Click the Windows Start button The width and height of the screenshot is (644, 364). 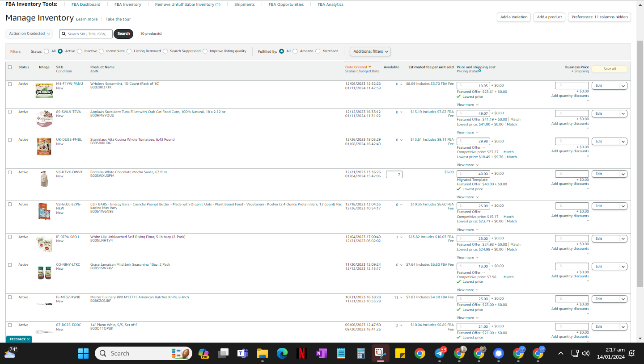click(83, 353)
